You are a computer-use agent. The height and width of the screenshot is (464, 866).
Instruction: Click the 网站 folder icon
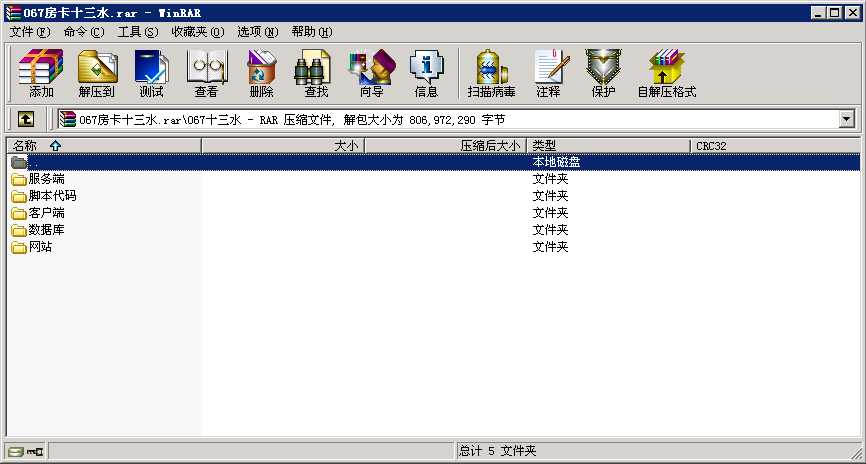[x=19, y=247]
